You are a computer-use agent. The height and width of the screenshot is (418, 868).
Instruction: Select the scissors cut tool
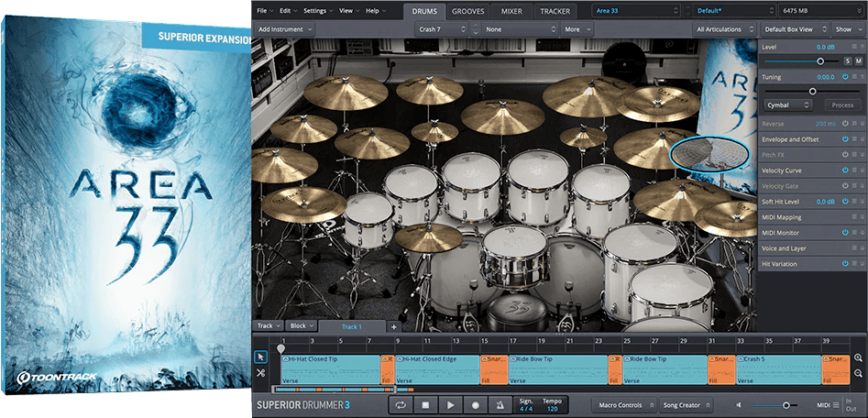[260, 373]
